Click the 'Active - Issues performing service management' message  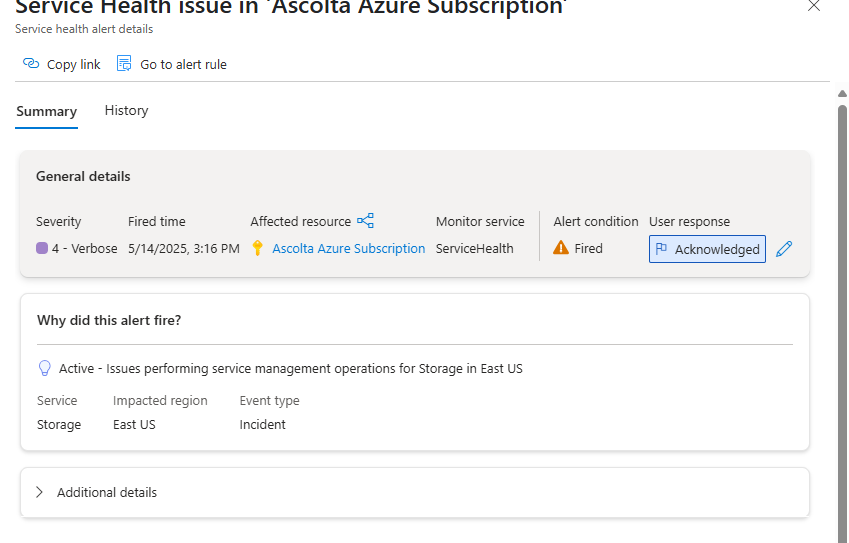coord(291,369)
